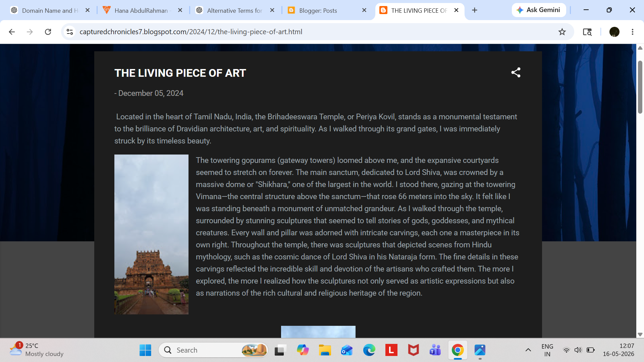Viewport: 644px width, 362px height.
Task: Open Outlook from taskbar
Action: tap(347, 350)
